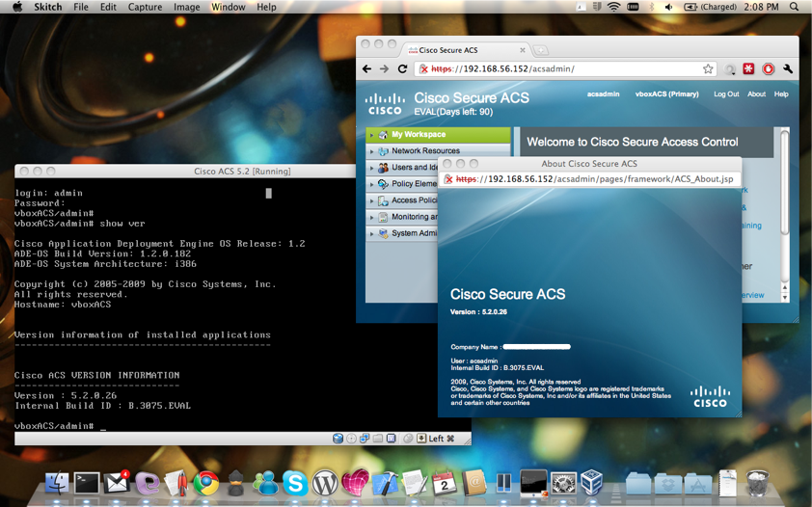Expand Users and Identity Stores arrow

point(372,168)
